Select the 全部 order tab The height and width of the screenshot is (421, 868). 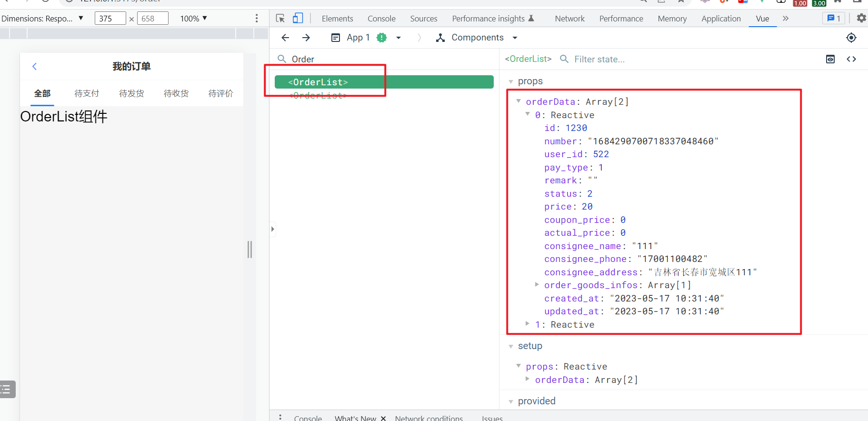(42, 93)
